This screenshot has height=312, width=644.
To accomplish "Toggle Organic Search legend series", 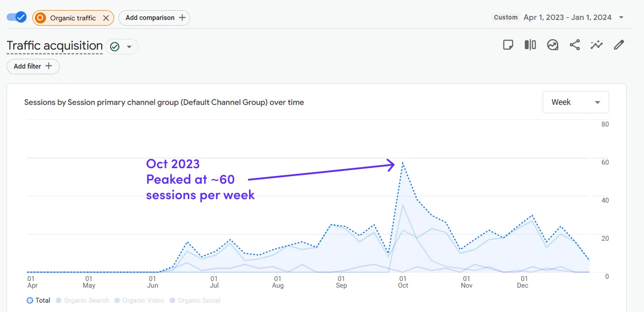I will point(82,300).
